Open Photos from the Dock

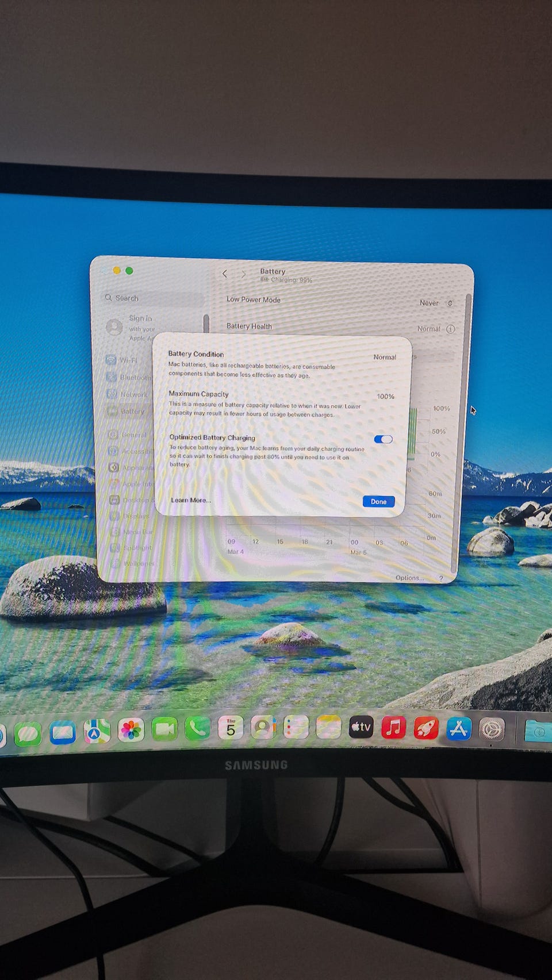131,730
